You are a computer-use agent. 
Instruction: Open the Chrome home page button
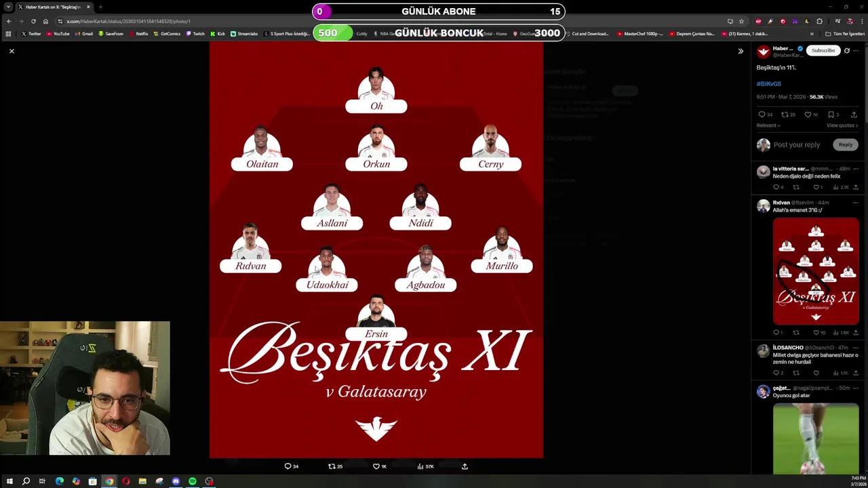click(45, 21)
